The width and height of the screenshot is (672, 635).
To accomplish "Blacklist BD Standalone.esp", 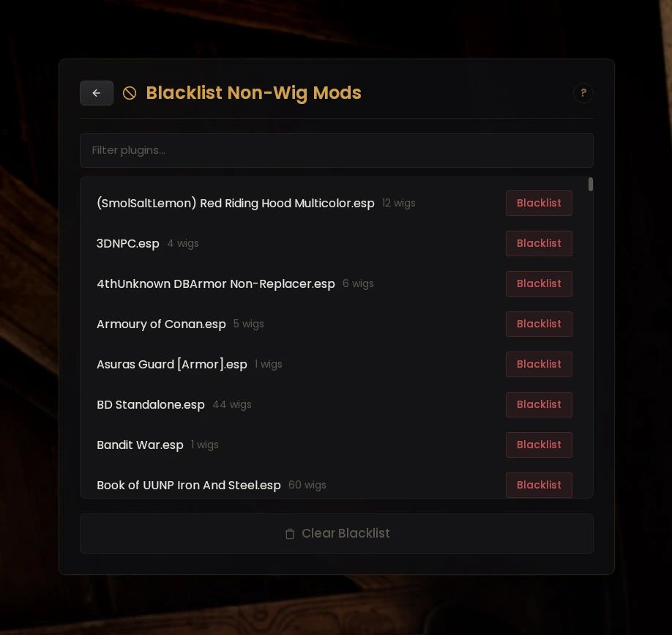I will tap(539, 404).
